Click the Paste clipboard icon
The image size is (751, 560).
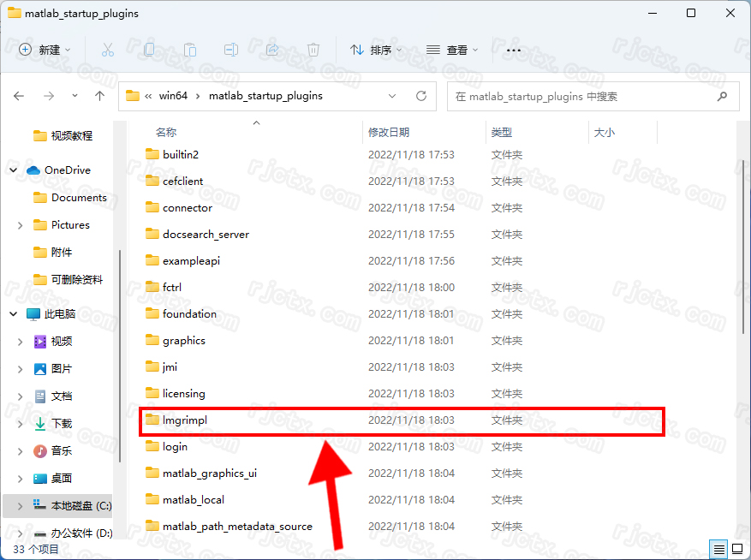190,50
